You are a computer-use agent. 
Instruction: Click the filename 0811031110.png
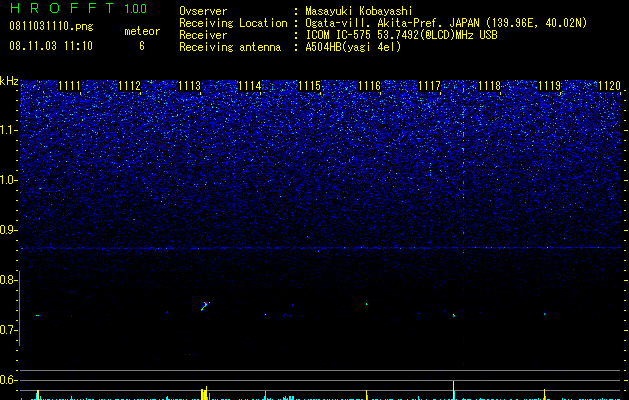(x=51, y=27)
